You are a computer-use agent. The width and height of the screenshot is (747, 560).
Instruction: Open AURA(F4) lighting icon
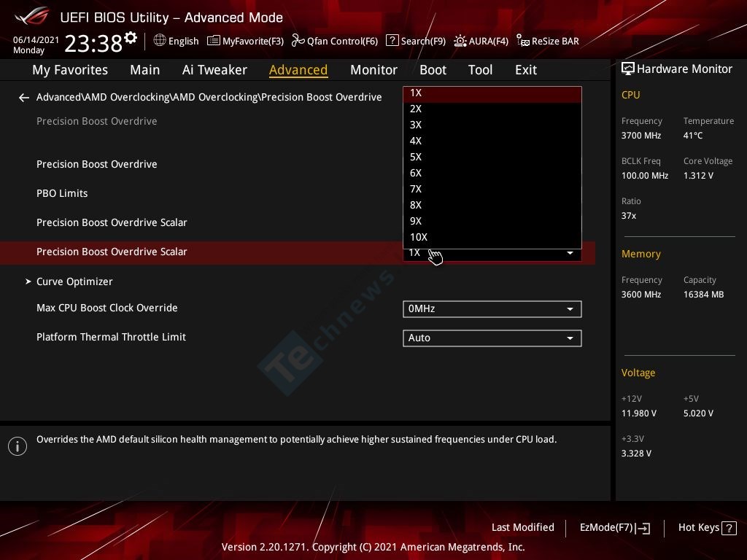click(460, 41)
